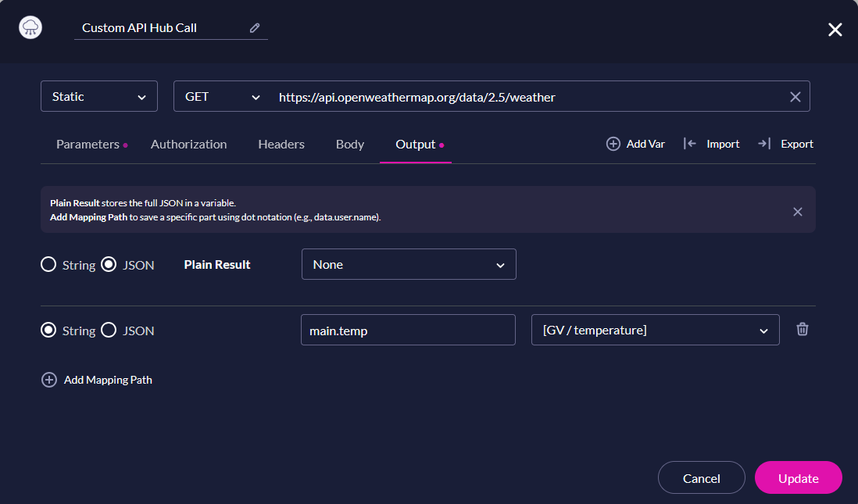Open the Headers tab
This screenshot has height=504, width=858.
(x=281, y=144)
